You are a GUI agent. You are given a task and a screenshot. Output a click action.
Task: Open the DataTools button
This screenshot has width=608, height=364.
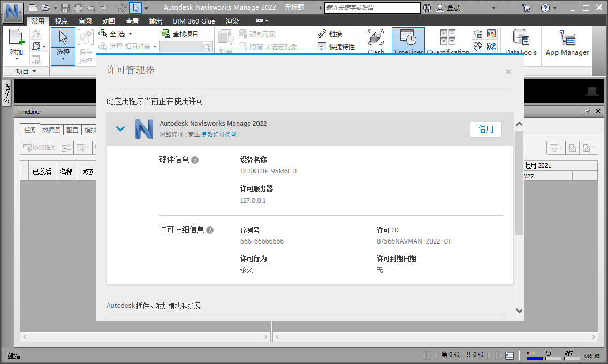521,42
